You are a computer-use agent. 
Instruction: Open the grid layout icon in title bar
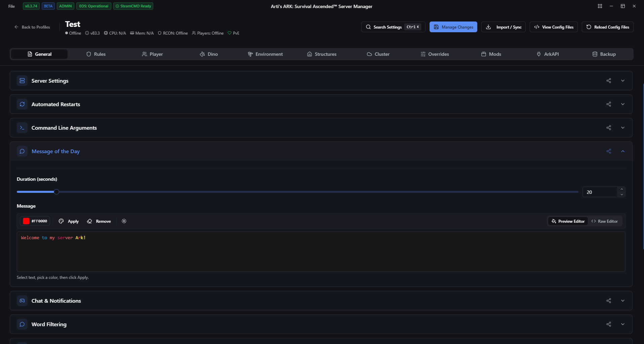tap(600, 6)
